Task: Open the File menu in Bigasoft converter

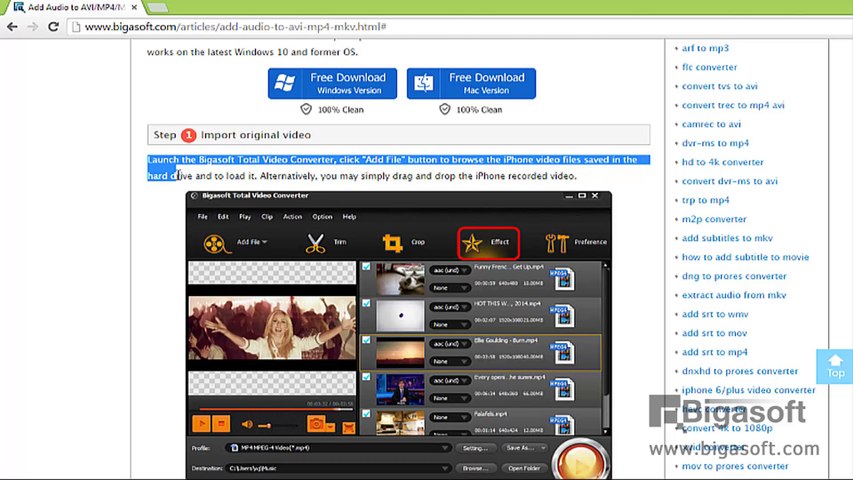Action: tap(202, 217)
